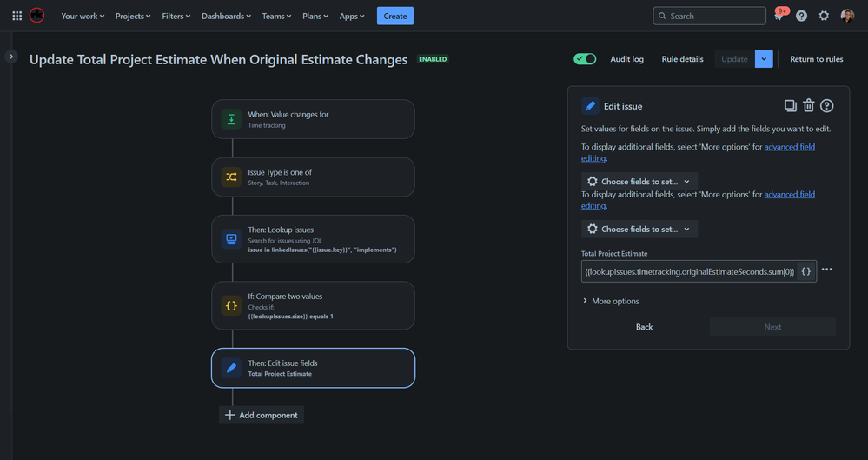The image size is (868, 460).
Task: Expand the collapsed left sidebar
Action: (11, 57)
